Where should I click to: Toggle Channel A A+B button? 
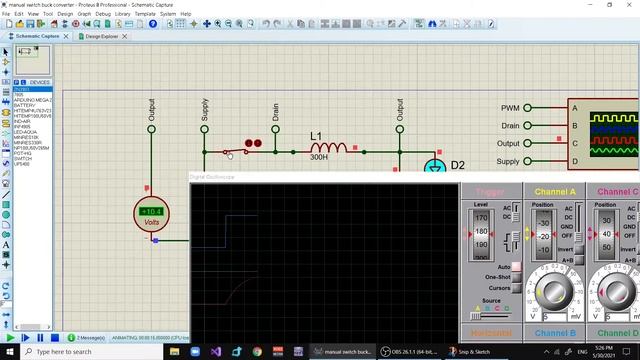pyautogui.click(x=579, y=260)
